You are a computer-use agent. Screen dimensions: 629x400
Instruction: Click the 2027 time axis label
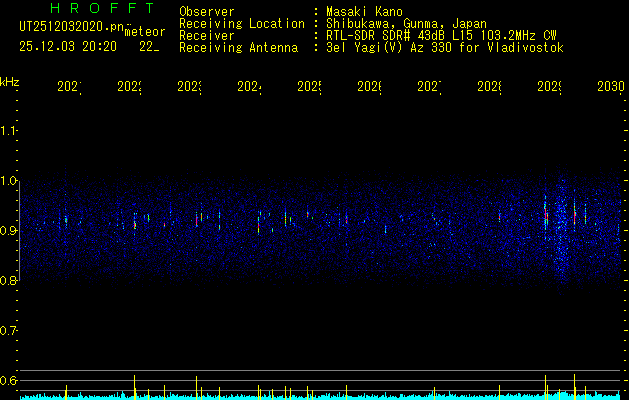click(x=429, y=86)
